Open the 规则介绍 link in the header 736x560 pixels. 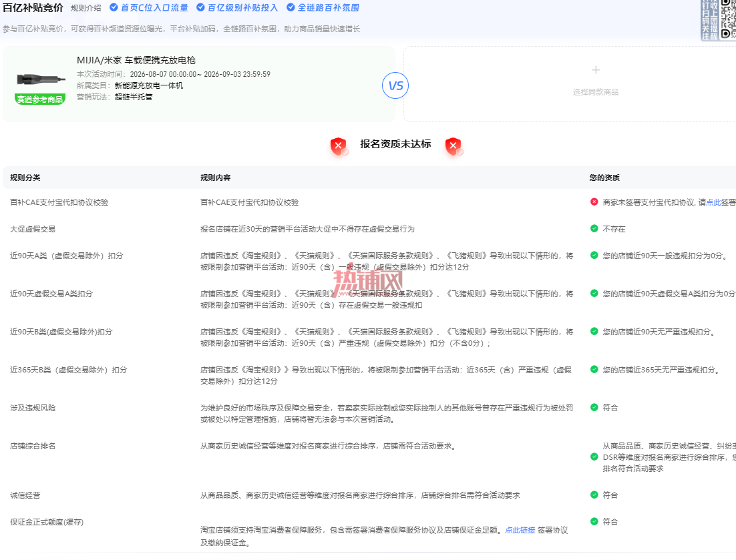[x=86, y=8]
